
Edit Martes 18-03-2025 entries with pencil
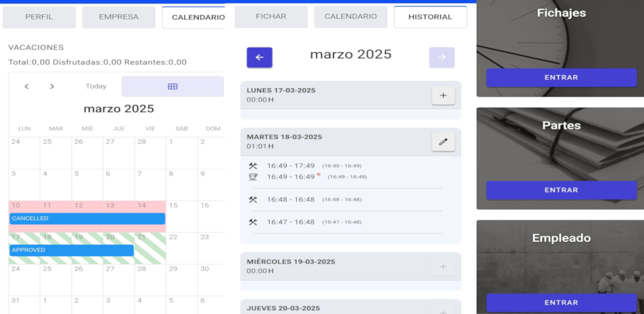443,142
